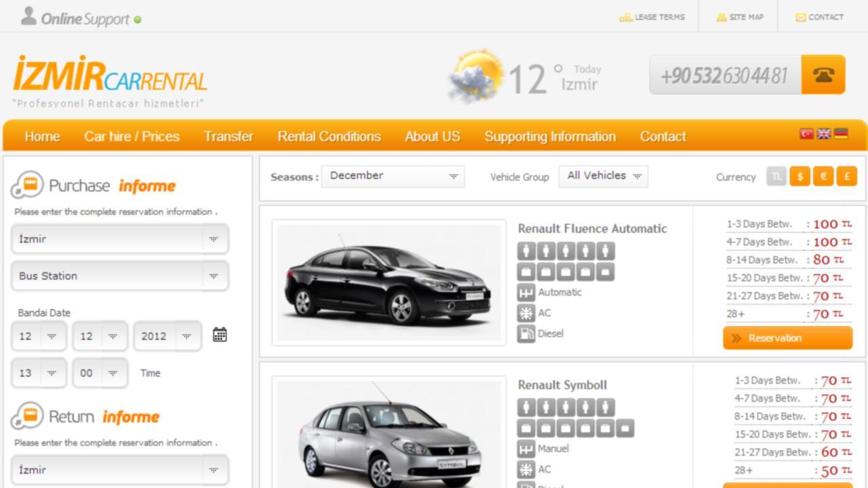This screenshot has width=868, height=488.
Task: Open Rental Conditions menu item
Action: click(329, 136)
